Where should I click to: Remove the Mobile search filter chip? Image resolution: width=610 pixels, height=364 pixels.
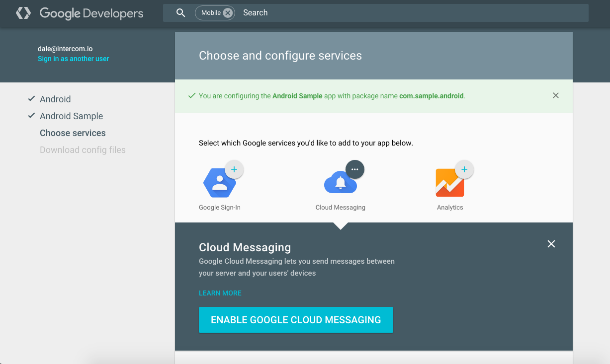click(x=228, y=13)
